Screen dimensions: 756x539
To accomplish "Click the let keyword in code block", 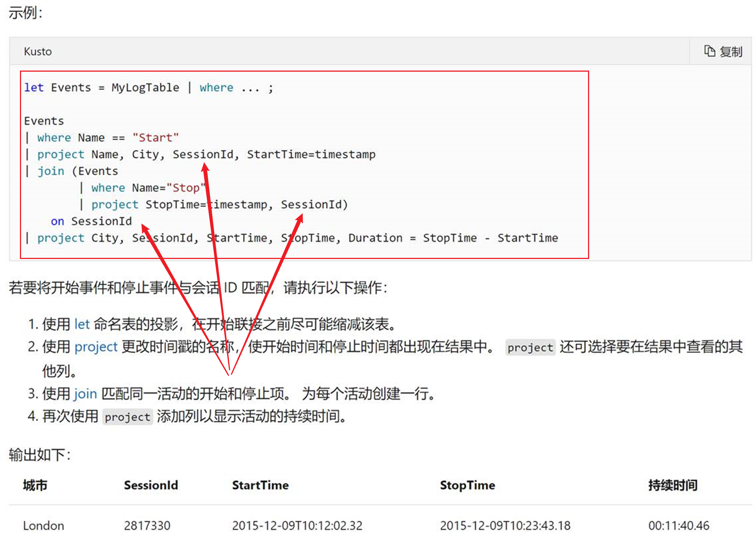I will (34, 88).
